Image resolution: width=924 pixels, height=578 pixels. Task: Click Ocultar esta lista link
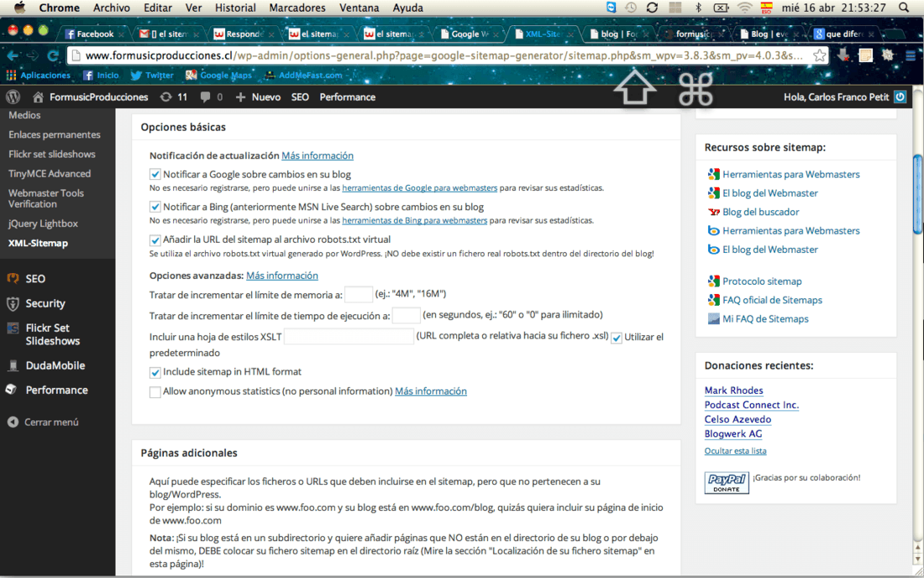coord(736,451)
